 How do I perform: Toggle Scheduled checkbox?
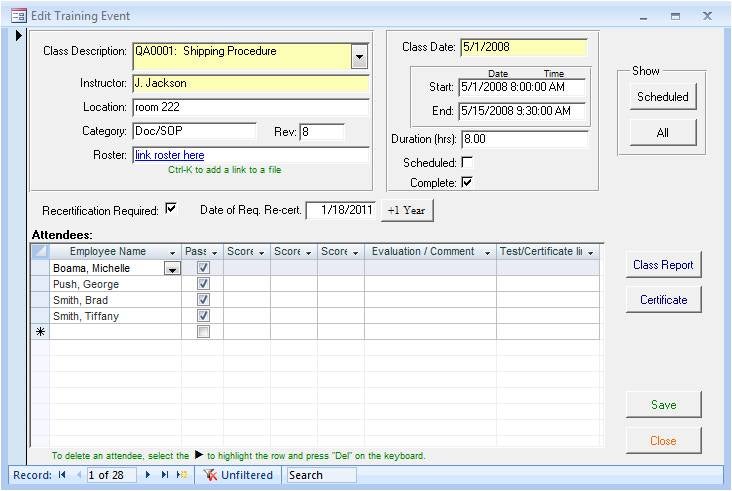click(x=467, y=162)
